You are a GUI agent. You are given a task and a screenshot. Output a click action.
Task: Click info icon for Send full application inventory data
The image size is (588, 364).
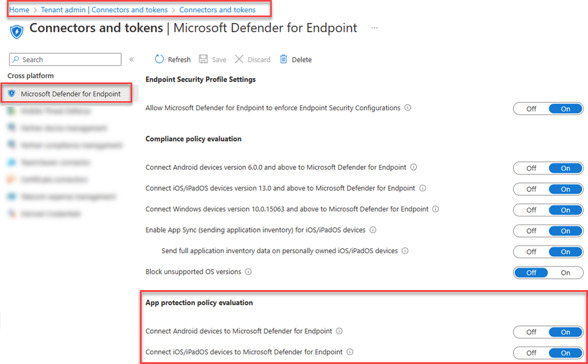pyautogui.click(x=405, y=251)
